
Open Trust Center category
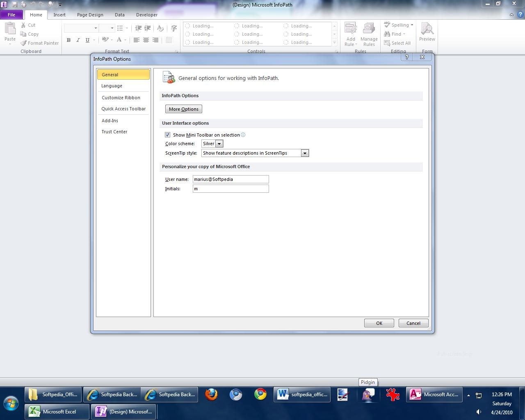coord(123,132)
